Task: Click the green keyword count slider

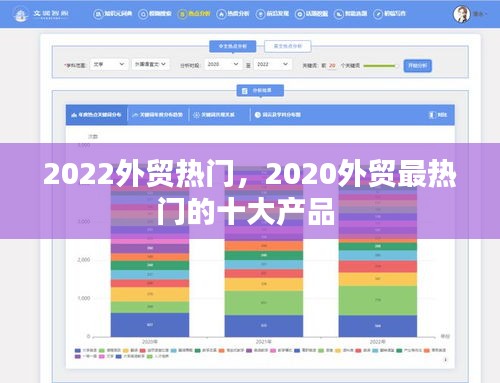Action: point(380,66)
